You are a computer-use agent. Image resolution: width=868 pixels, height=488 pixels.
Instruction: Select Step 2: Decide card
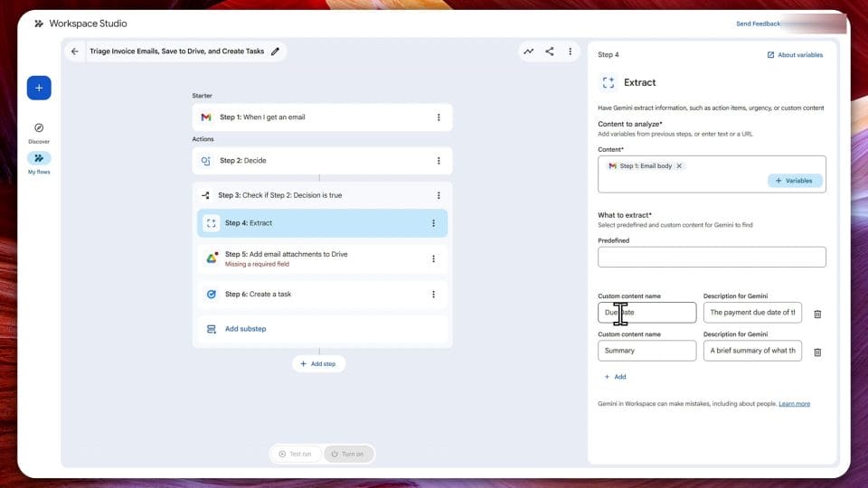[322, 161]
